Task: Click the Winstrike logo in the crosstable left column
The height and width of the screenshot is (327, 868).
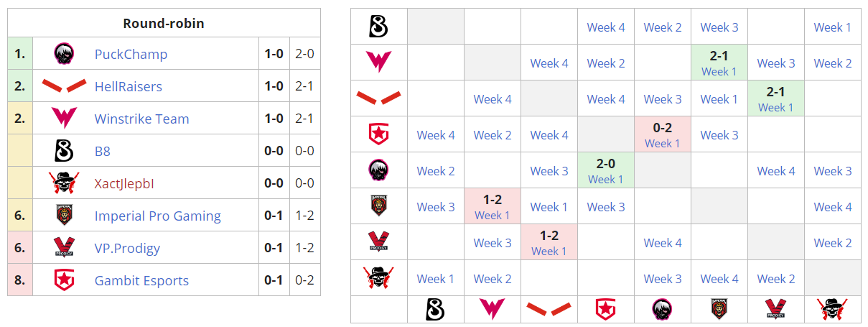Action: (x=378, y=63)
